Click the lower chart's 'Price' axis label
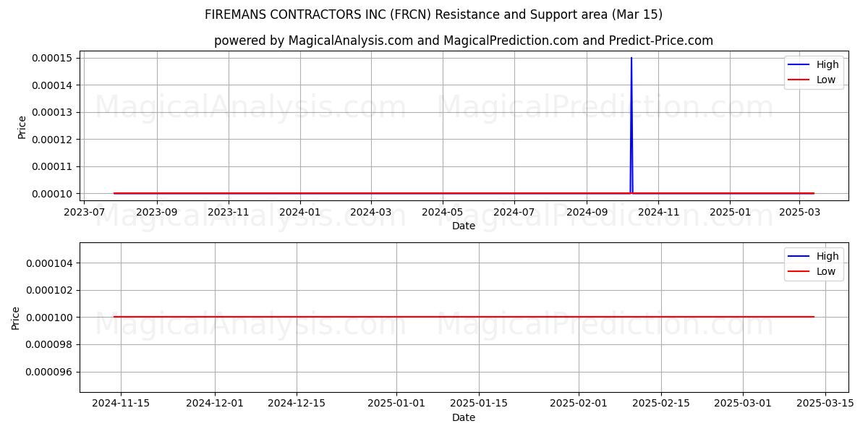The height and width of the screenshot is (434, 868). tap(16, 318)
